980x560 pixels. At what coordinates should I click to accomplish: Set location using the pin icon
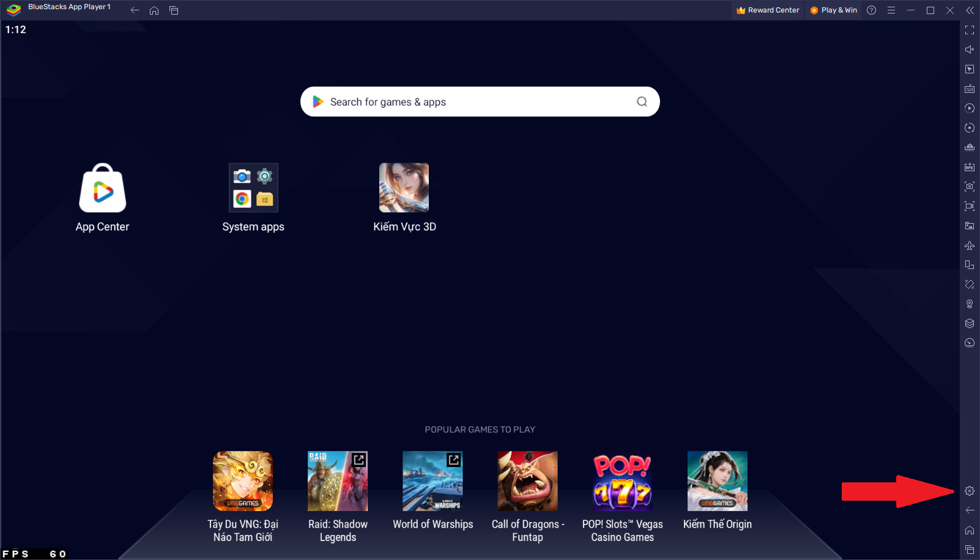pos(970,304)
